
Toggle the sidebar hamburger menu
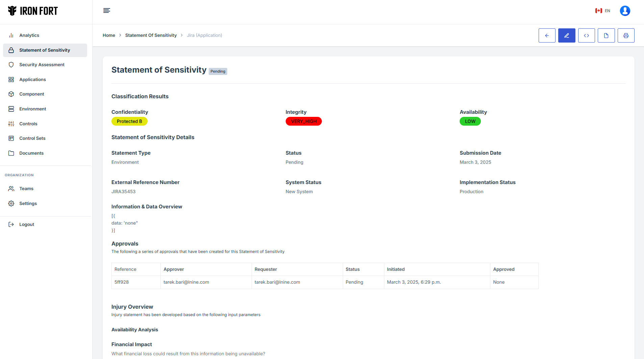click(107, 10)
